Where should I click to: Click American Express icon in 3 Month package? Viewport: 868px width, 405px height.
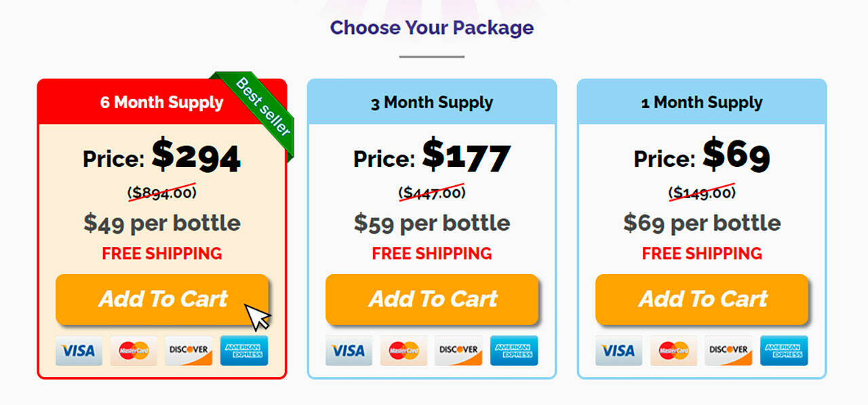point(514,351)
